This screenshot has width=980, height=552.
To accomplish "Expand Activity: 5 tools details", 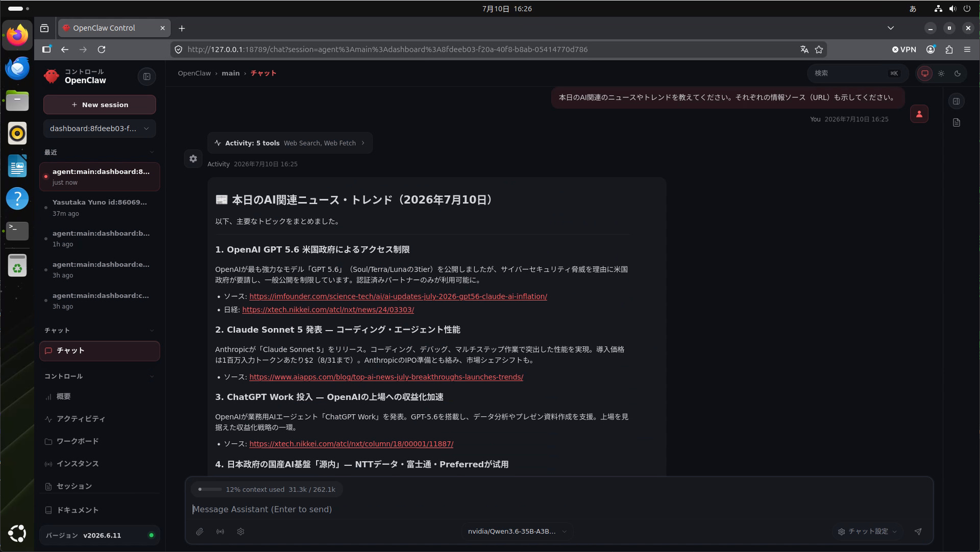I will point(290,143).
